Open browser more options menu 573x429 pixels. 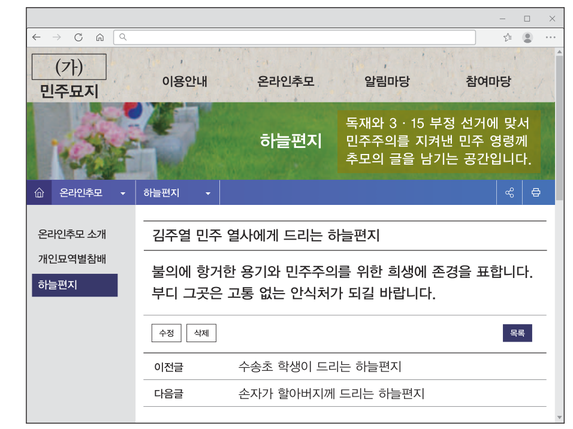[x=550, y=37]
